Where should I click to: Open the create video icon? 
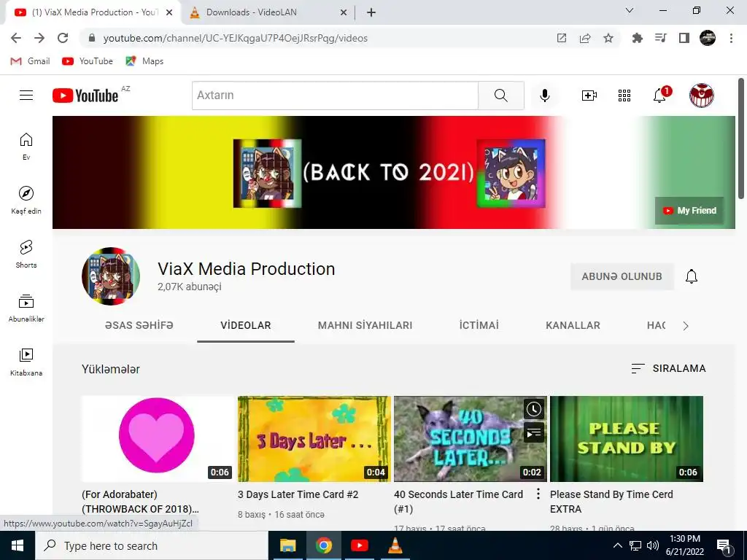point(589,96)
